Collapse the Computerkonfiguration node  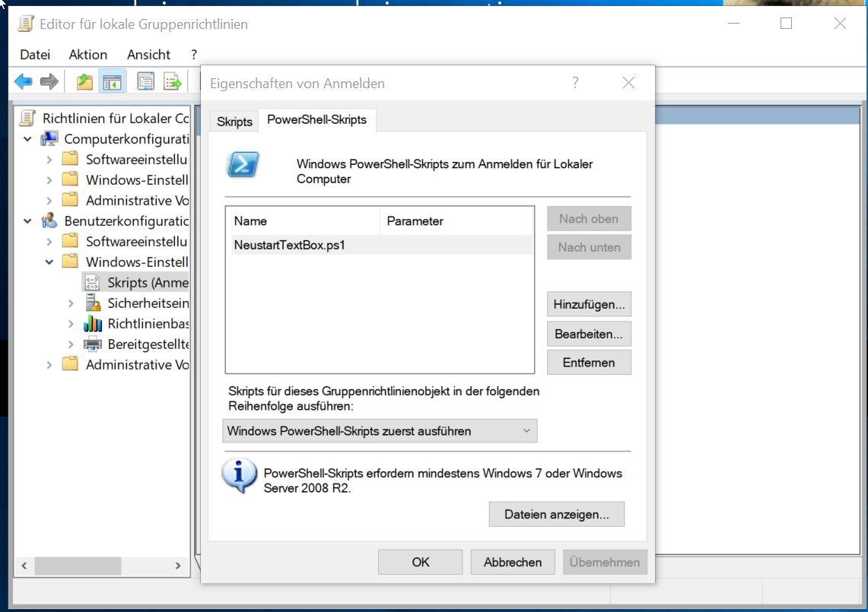tap(27, 139)
